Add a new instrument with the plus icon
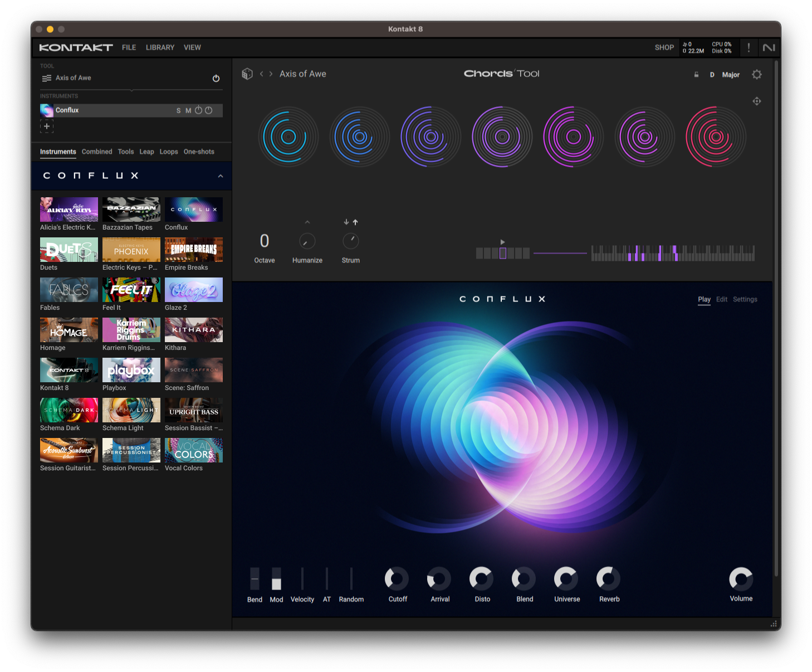812x672 pixels. 47,126
